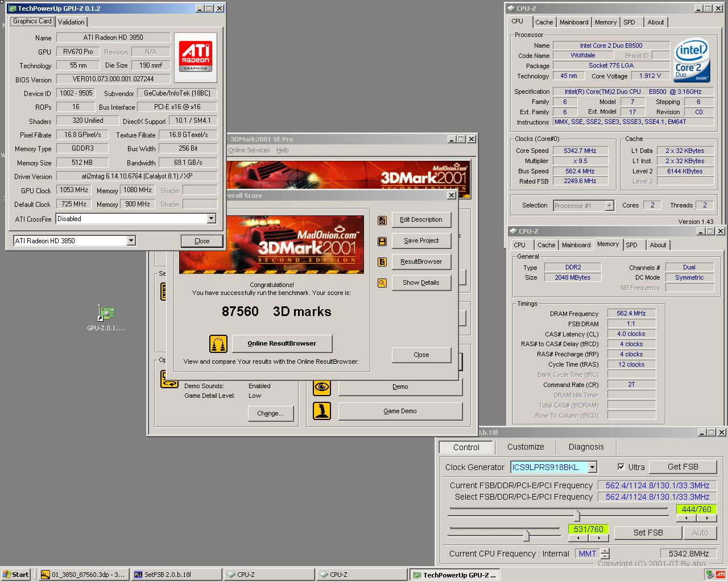Screen dimensions: 728x582
Task: Click right arrow under 531/760
Action: pyautogui.click(x=599, y=538)
